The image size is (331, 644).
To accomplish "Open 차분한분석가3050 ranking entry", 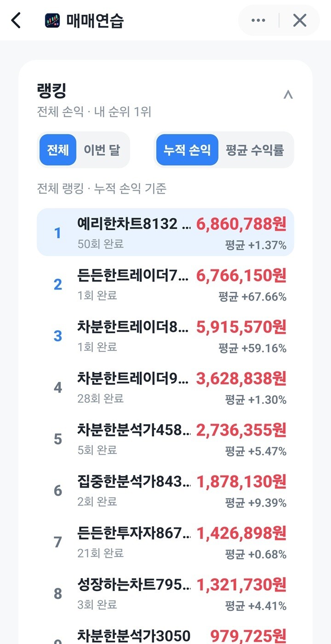I will coord(165,635).
